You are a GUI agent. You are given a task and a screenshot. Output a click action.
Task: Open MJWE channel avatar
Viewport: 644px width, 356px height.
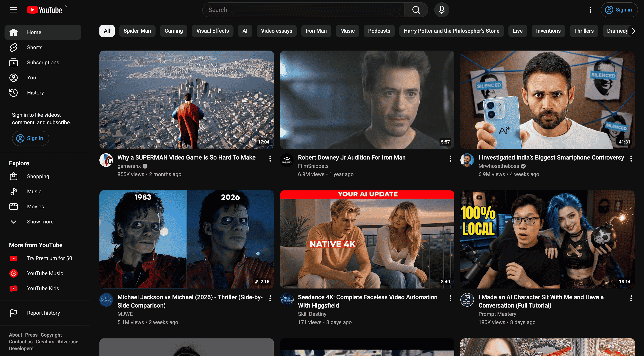[106, 300]
